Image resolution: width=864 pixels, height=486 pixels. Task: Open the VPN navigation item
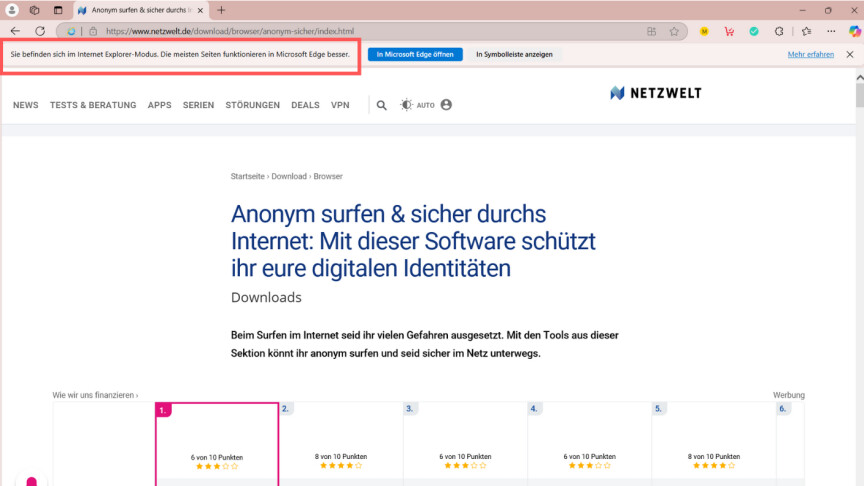[x=340, y=105]
